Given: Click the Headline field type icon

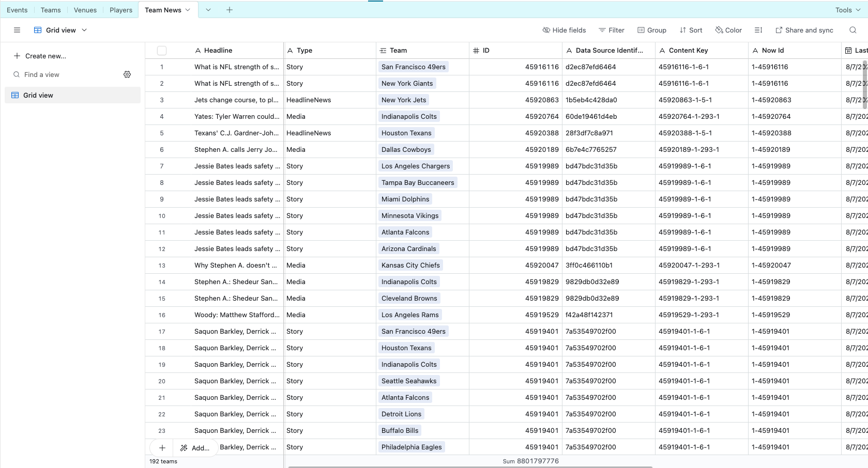Looking at the screenshot, I should (198, 50).
